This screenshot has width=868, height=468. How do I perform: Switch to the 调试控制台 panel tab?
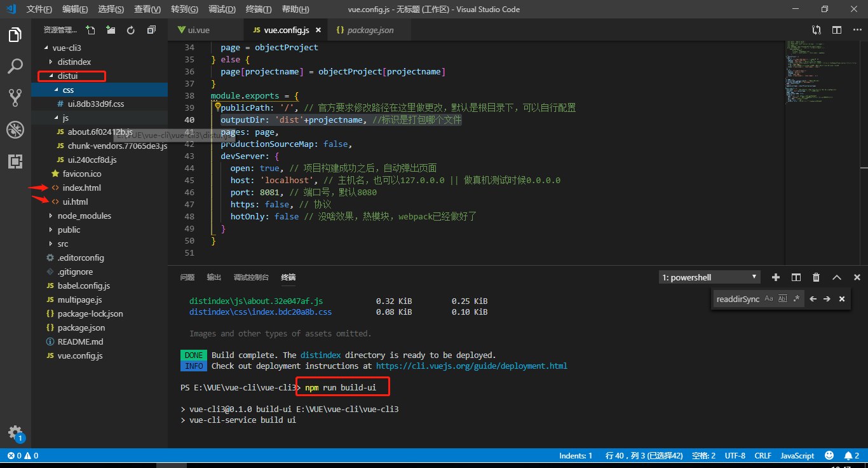click(252, 277)
